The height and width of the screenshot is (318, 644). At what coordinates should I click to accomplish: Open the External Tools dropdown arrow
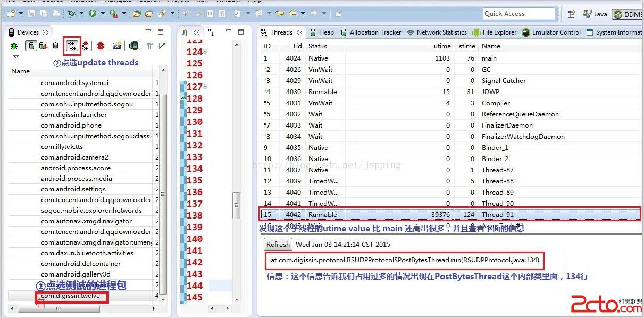[x=124, y=13]
